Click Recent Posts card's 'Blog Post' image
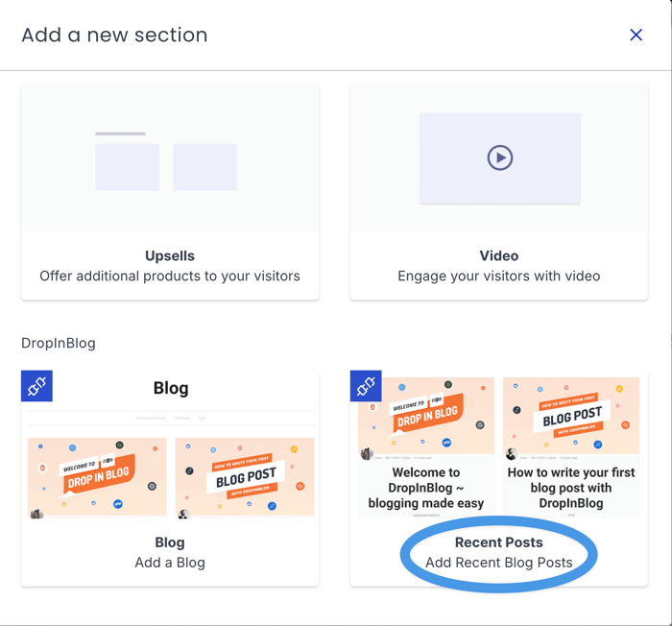The image size is (672, 626). (571, 415)
